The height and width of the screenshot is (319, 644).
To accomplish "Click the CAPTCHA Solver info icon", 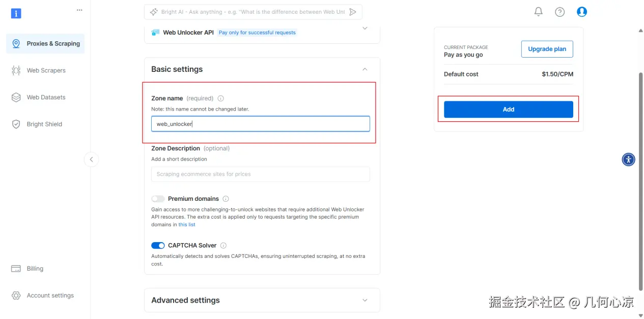I will pos(223,246).
